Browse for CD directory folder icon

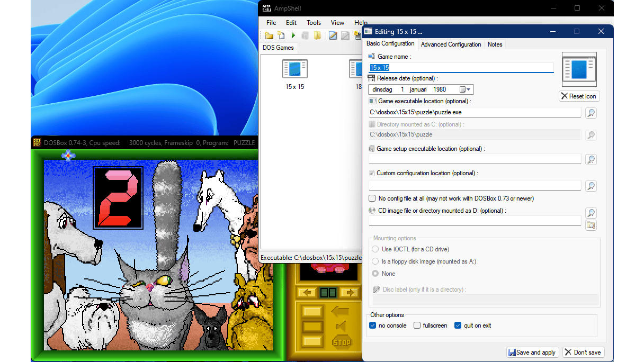[x=591, y=225]
